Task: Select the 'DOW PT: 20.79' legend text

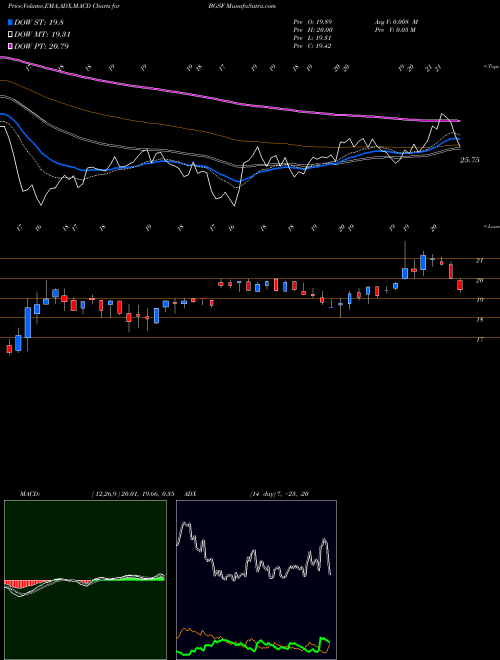Action: tap(41, 46)
